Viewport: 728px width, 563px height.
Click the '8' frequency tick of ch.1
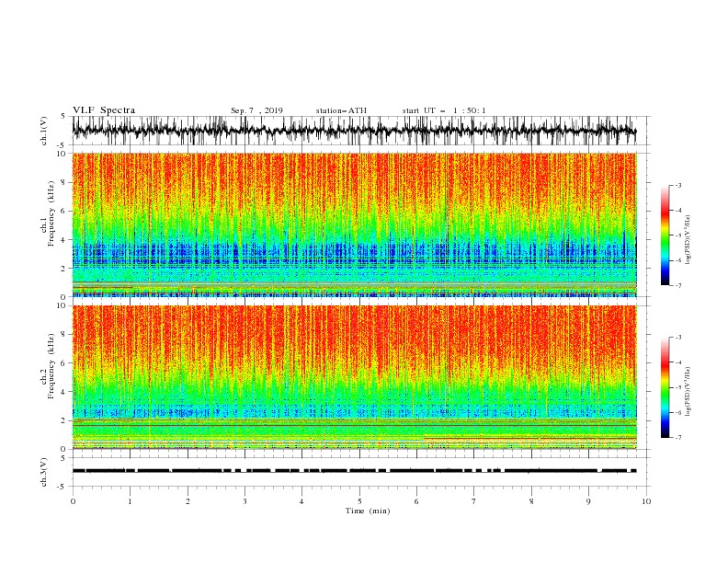click(64, 182)
